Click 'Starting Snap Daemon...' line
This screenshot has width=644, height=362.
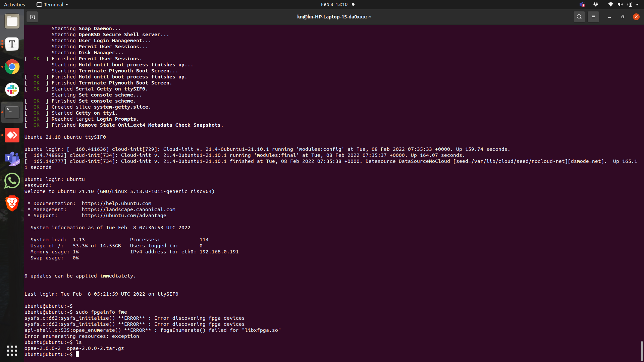(86, 28)
